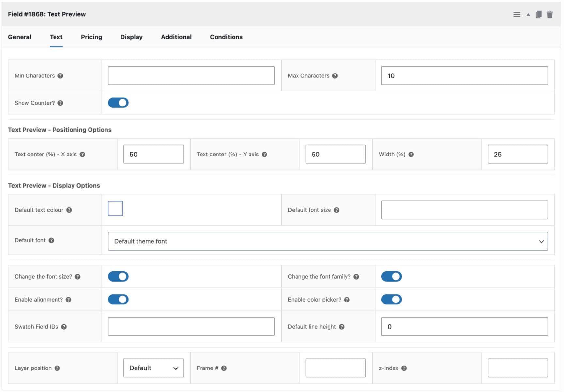Viewport: 564px width, 392px height.
Task: Go to the Display tab
Action: point(131,37)
